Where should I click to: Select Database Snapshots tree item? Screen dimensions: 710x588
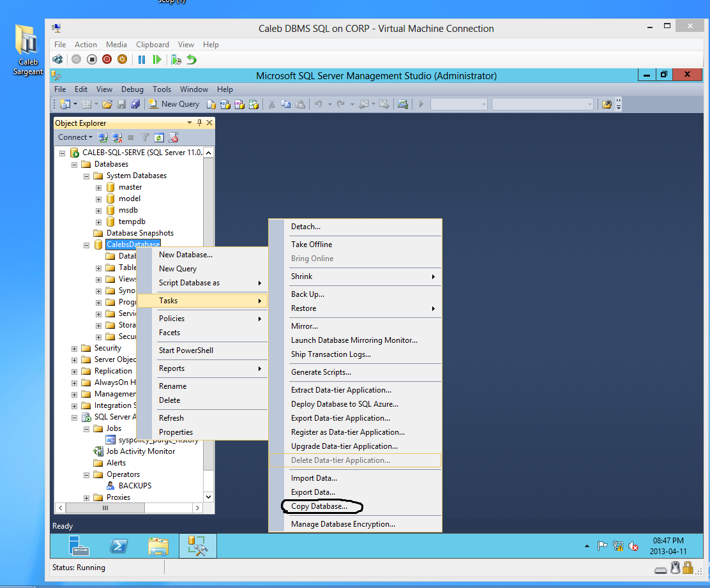tap(140, 233)
